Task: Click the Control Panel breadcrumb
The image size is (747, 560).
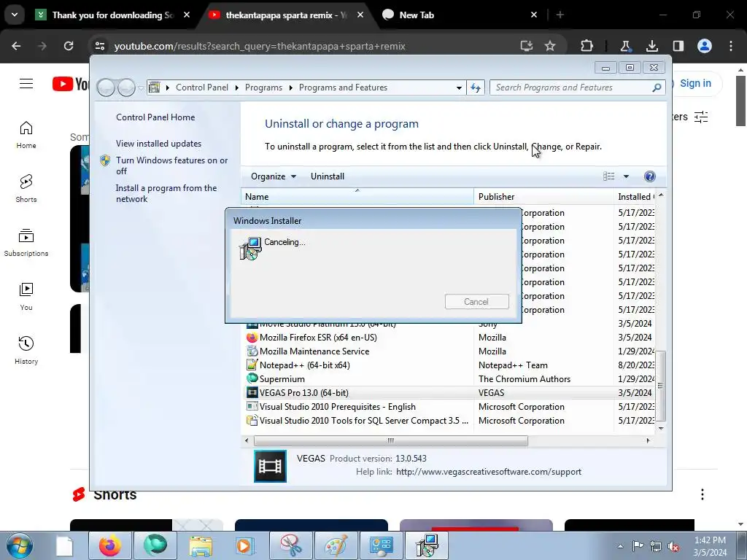Action: tap(202, 87)
